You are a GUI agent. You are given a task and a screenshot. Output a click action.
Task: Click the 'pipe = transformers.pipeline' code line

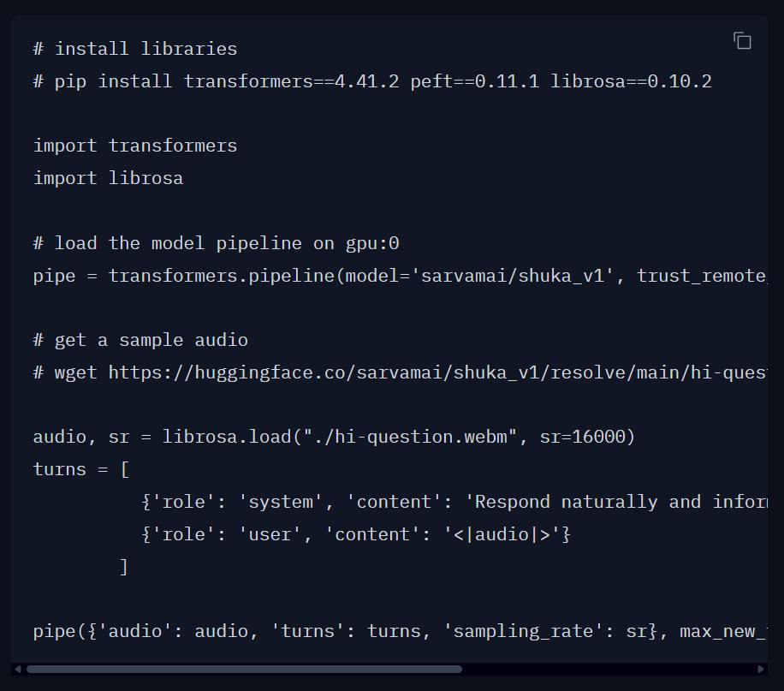pyautogui.click(x=400, y=276)
